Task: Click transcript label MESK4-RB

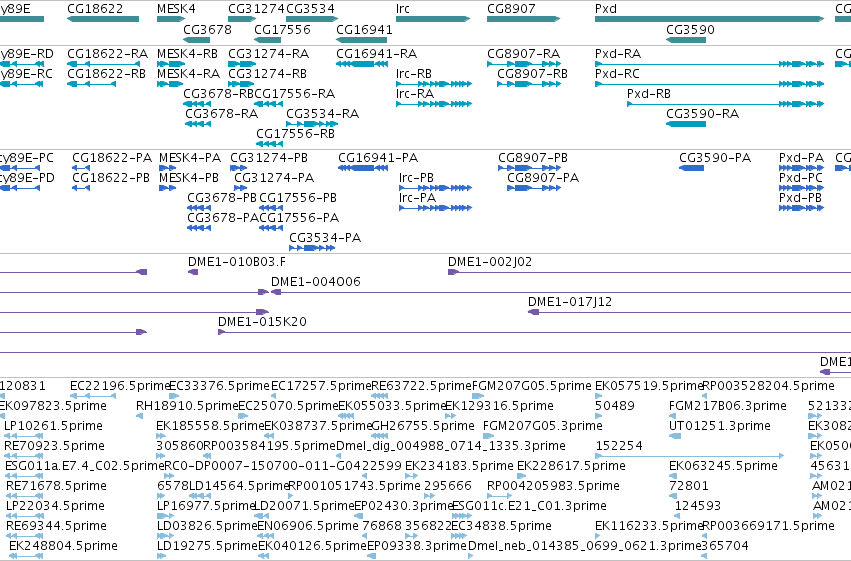Action: click(187, 54)
